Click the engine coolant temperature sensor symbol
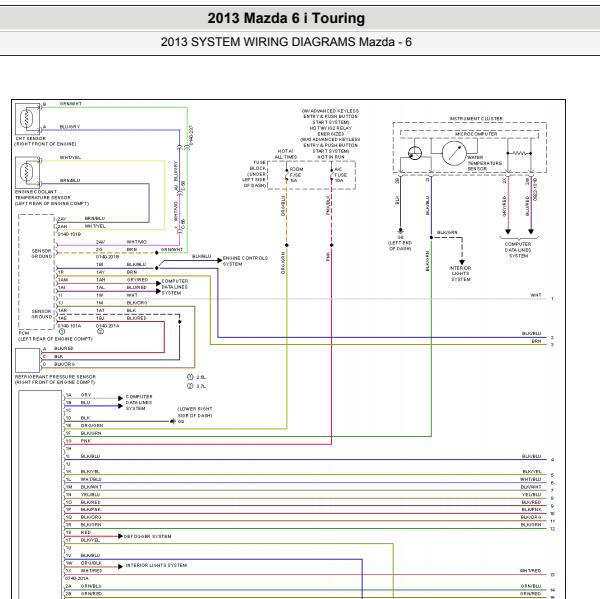Viewport: 600px width, 599px height. [28, 172]
